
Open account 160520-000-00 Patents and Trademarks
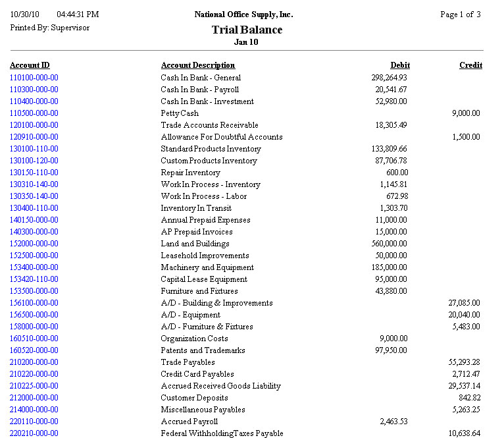click(34, 350)
